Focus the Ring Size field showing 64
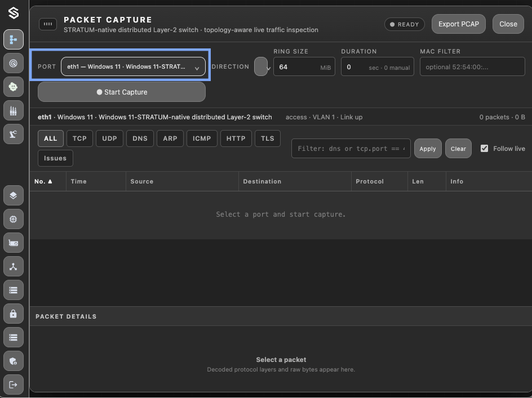 [x=304, y=67]
